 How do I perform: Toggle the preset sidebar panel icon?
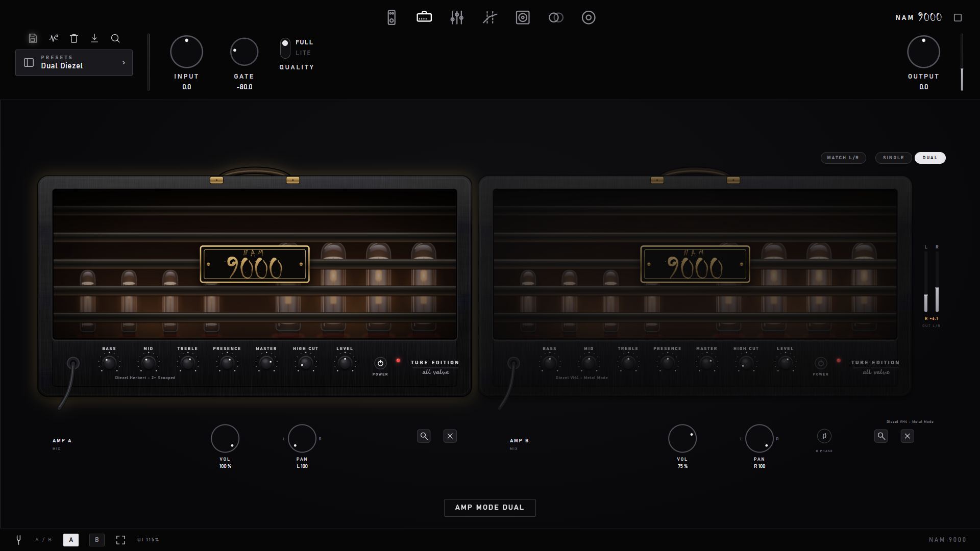[29, 62]
